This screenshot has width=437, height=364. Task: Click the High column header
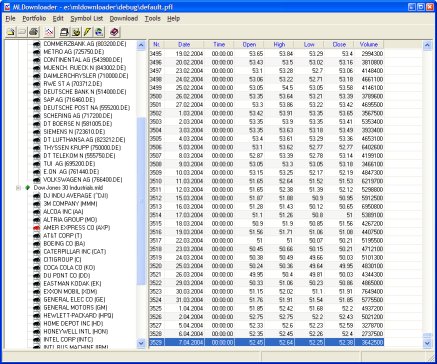coord(279,44)
